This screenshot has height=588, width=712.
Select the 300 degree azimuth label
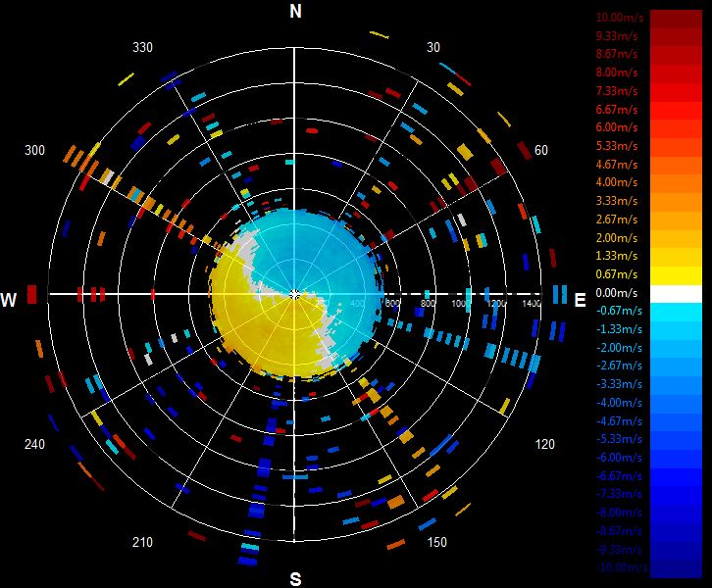(x=34, y=150)
